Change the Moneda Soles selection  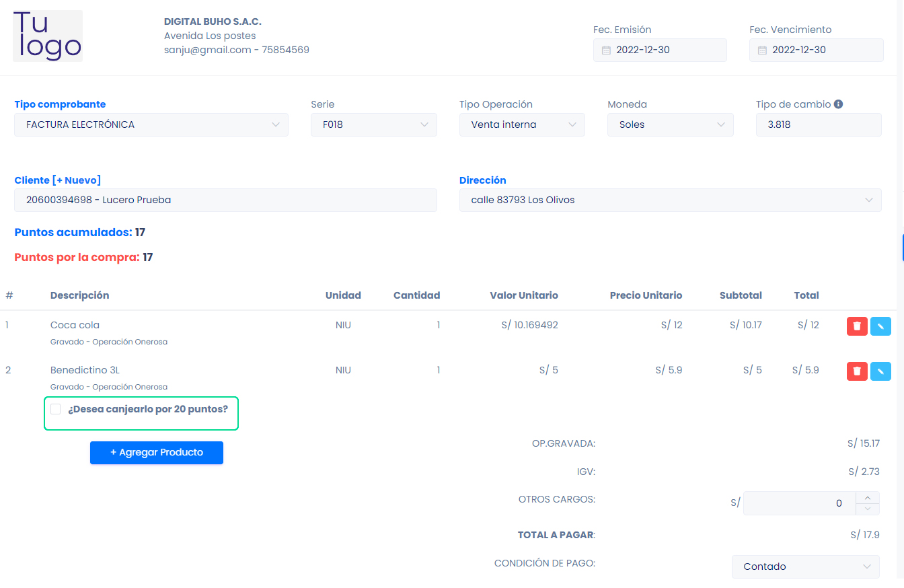(670, 125)
